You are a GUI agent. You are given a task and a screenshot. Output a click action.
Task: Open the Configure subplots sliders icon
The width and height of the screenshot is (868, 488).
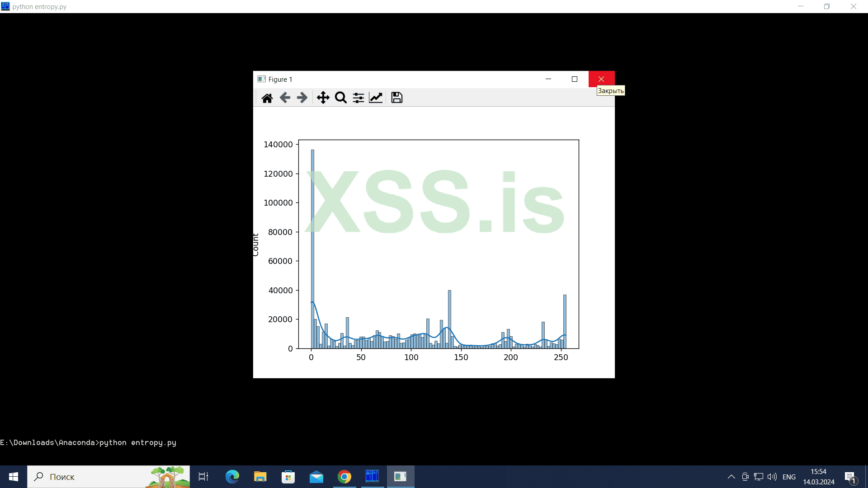[x=358, y=98]
